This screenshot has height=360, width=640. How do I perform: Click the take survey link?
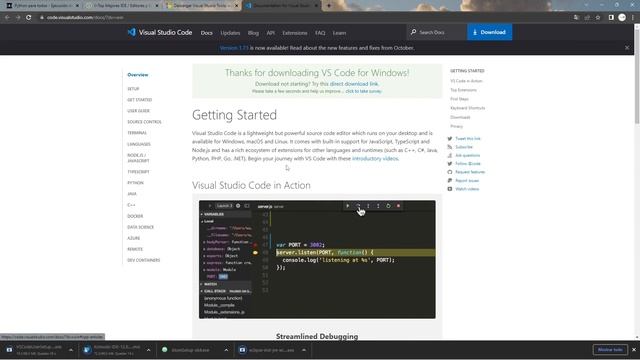tap(364, 91)
